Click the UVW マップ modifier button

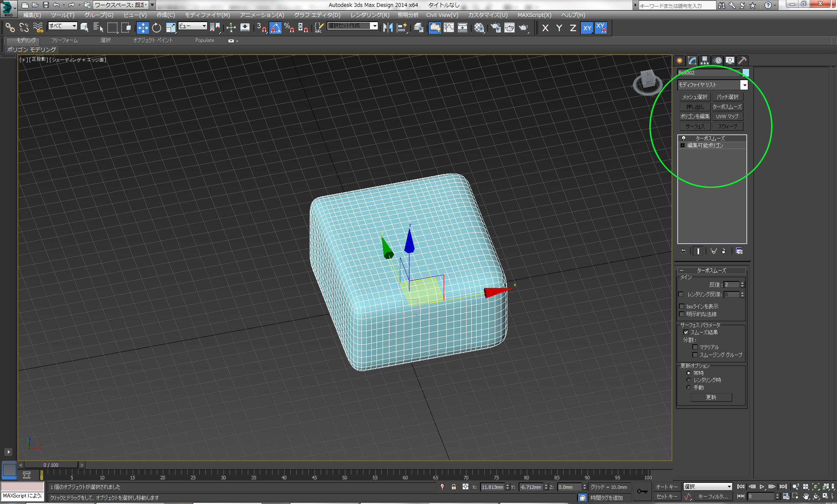(727, 116)
